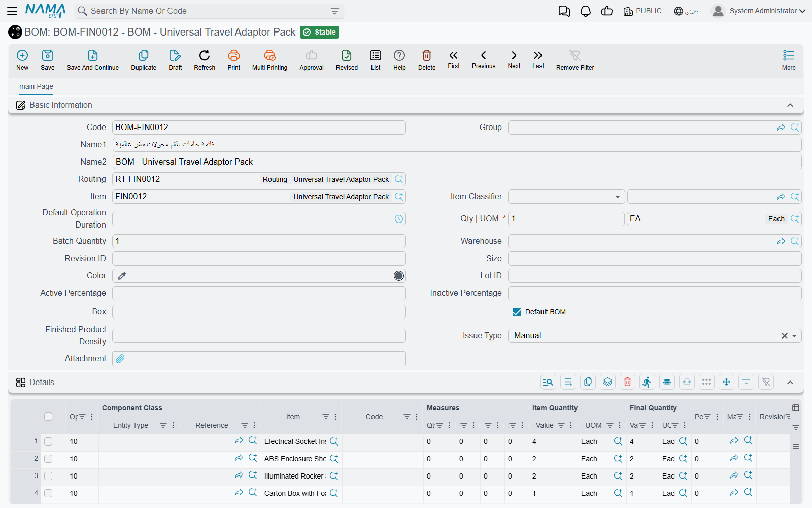812x508 pixels.
Task: Go to the First record
Action: (x=454, y=59)
